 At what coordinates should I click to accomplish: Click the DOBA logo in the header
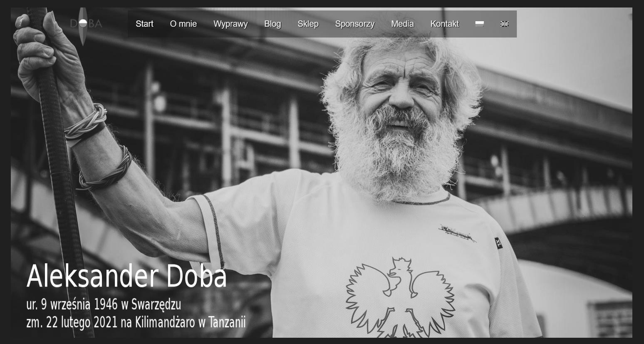pyautogui.click(x=85, y=24)
